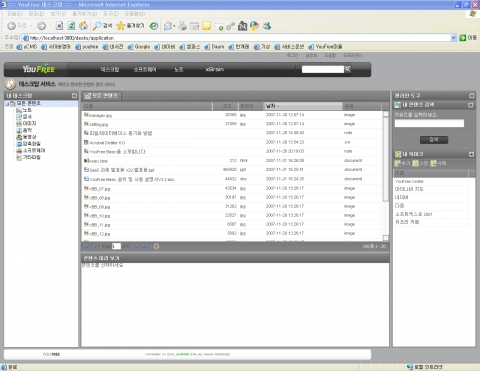Viewport: 480px width, 371px height.
Task: Click the Messenger toolbar icon
Action: (267, 26)
